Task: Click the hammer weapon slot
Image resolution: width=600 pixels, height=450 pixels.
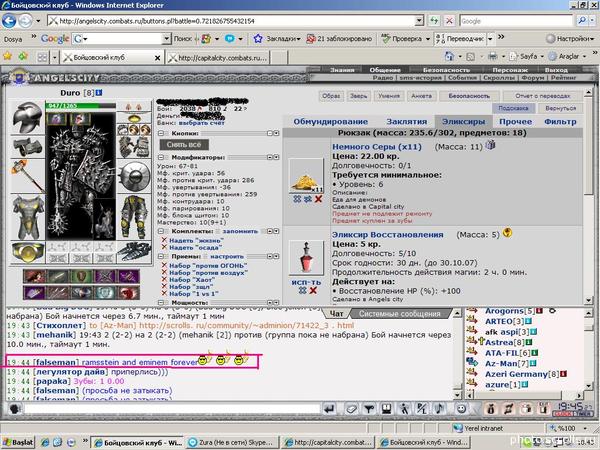Action: tap(28, 175)
